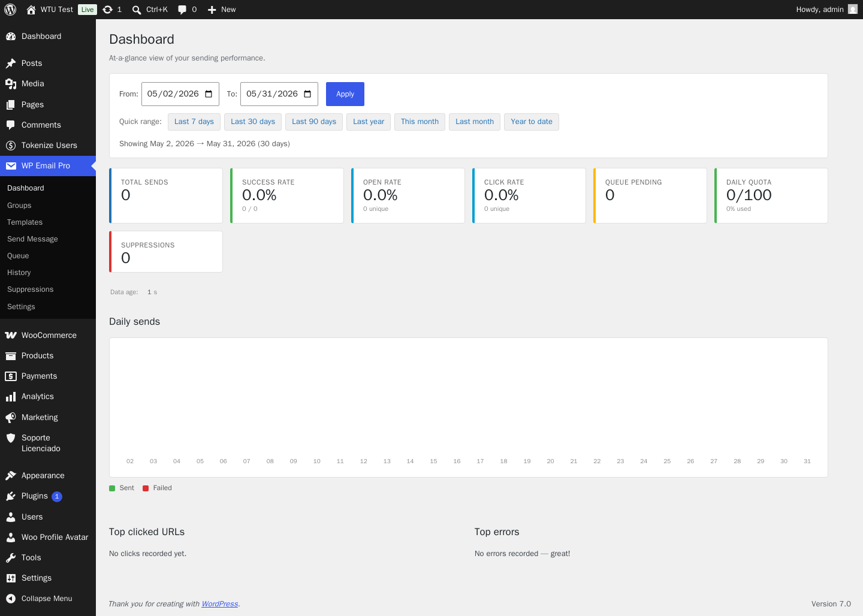This screenshot has height=616, width=863.
Task: Select Year to date quick range
Action: 532,122
